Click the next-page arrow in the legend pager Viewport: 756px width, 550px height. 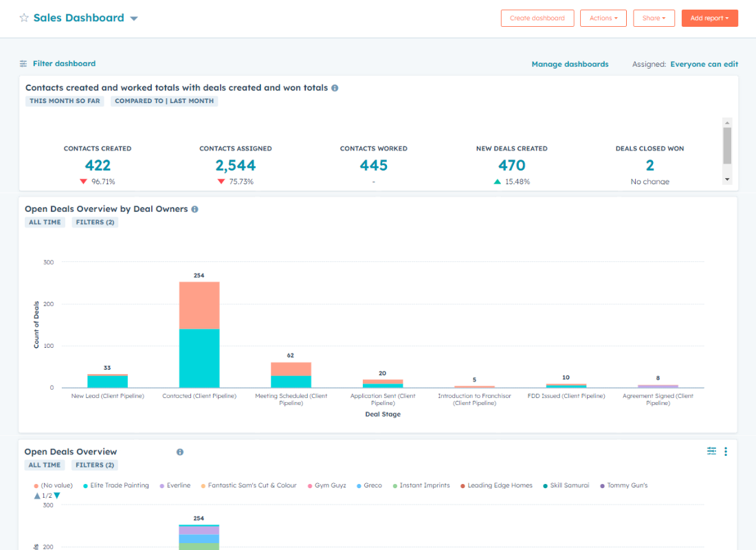tap(56, 496)
